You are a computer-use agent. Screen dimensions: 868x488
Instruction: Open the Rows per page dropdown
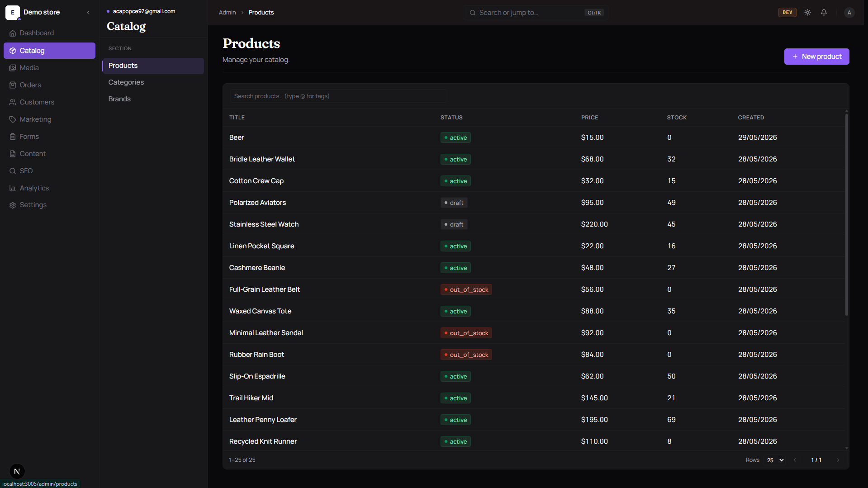[775, 460]
